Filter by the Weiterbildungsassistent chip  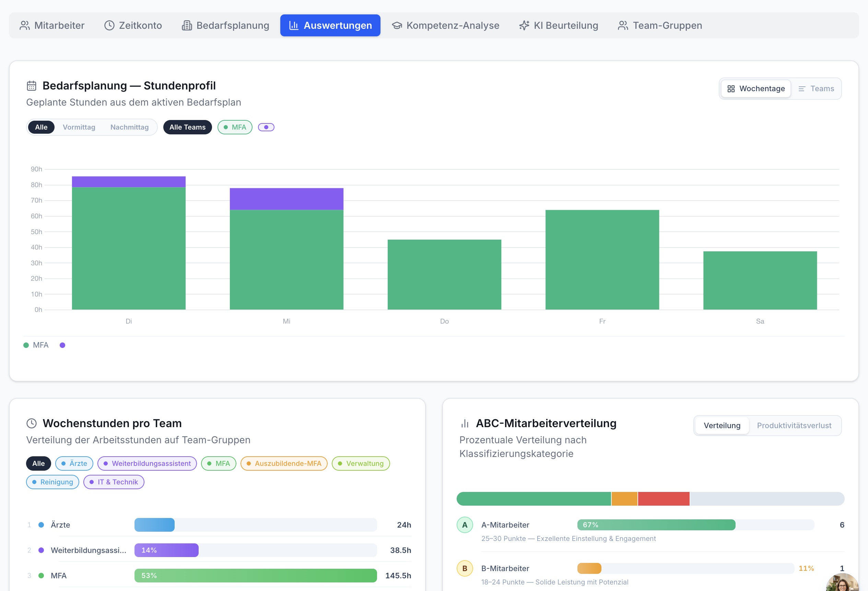[147, 463]
